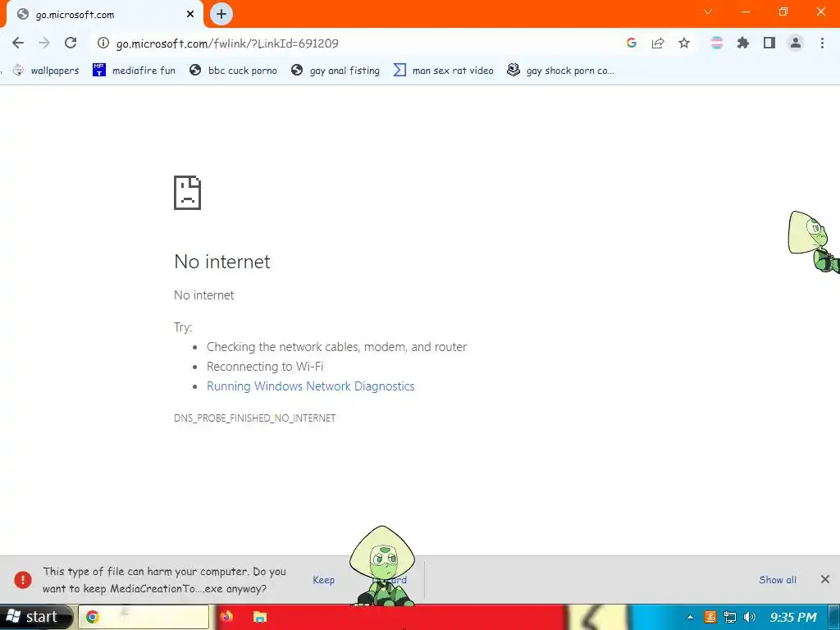The width and height of the screenshot is (840, 630).
Task: Click the 9:35 PM clock
Action: click(793, 617)
